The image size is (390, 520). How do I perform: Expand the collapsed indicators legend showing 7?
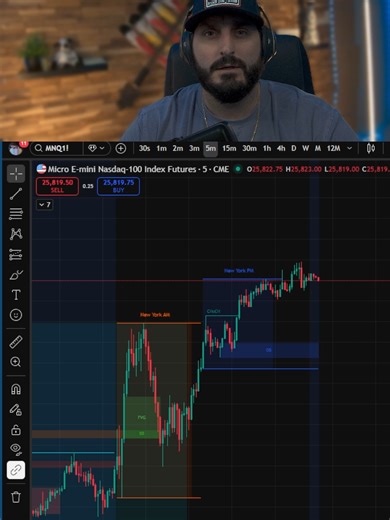pos(45,205)
